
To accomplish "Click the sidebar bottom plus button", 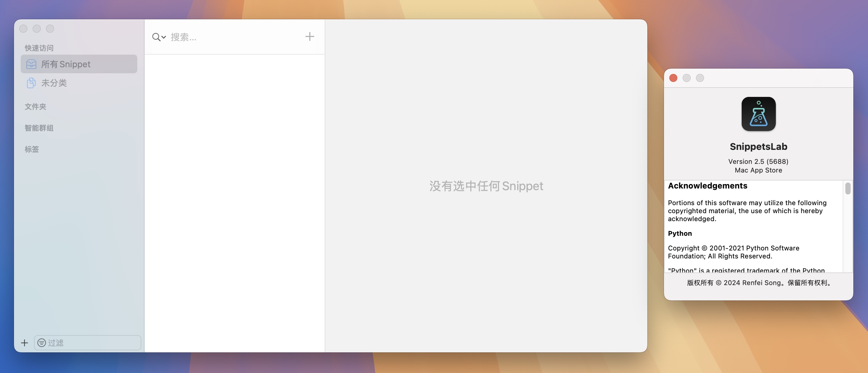I will (24, 343).
